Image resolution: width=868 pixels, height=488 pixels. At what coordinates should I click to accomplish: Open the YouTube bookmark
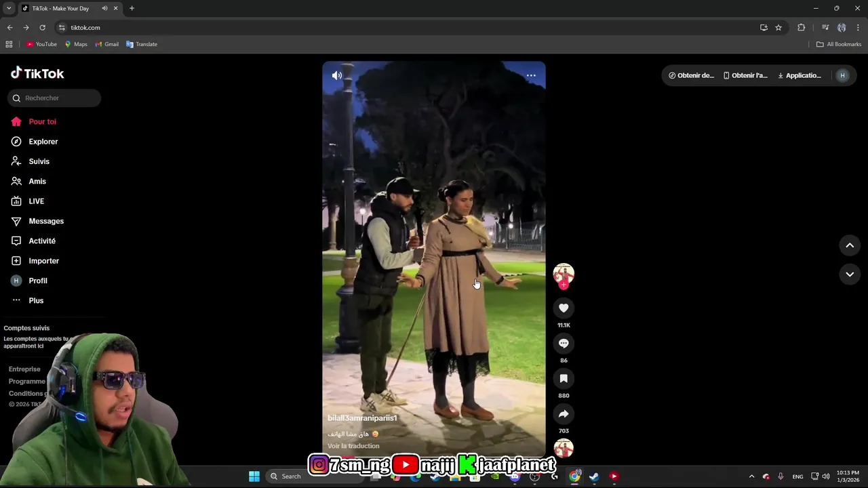[x=41, y=44]
